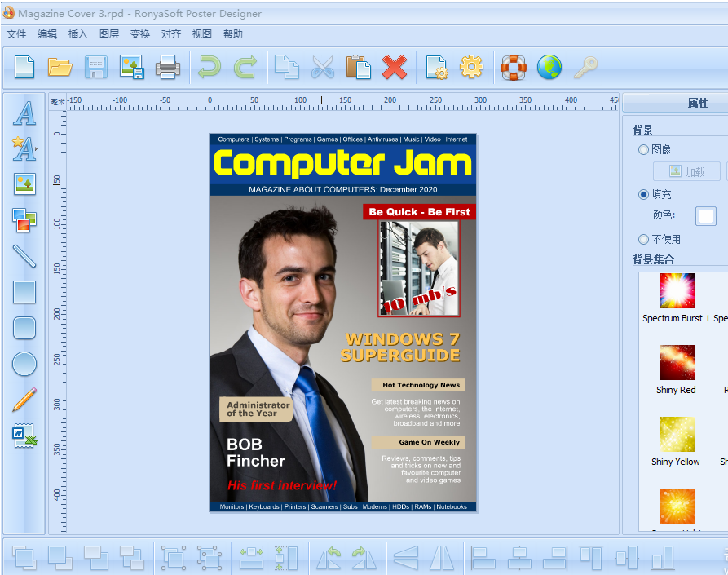Open the 文件 menu
Image resolution: width=728 pixels, height=575 pixels.
(16, 34)
